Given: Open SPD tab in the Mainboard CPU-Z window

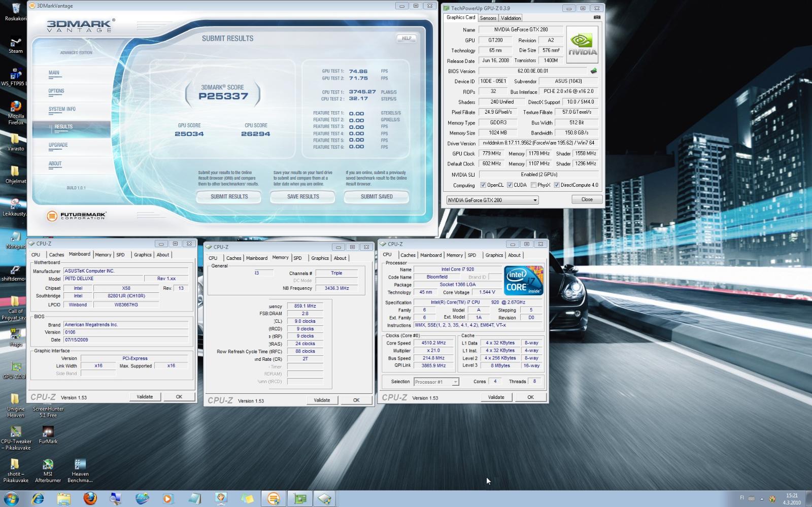Looking at the screenshot, I should pos(120,255).
